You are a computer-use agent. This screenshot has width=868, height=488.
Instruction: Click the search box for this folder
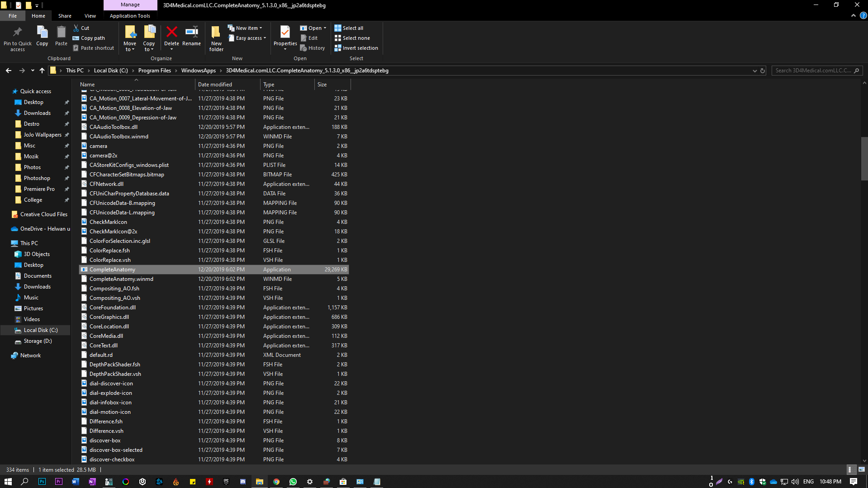coord(813,71)
